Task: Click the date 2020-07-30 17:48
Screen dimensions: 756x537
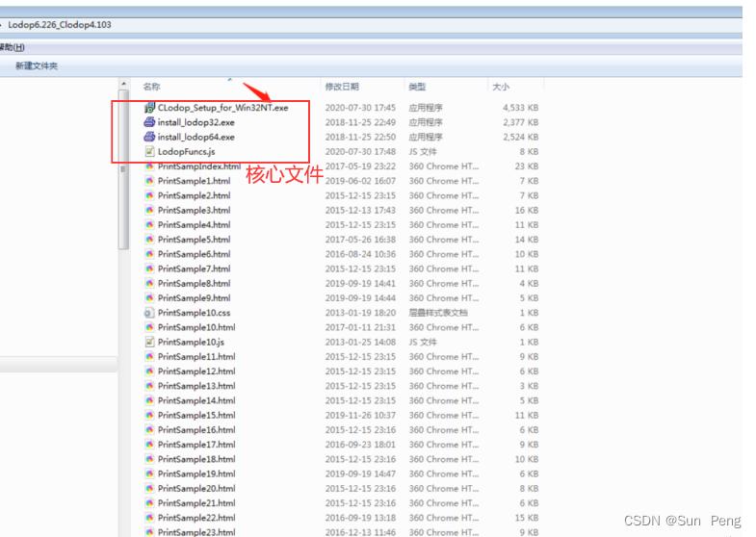Action: 360,152
